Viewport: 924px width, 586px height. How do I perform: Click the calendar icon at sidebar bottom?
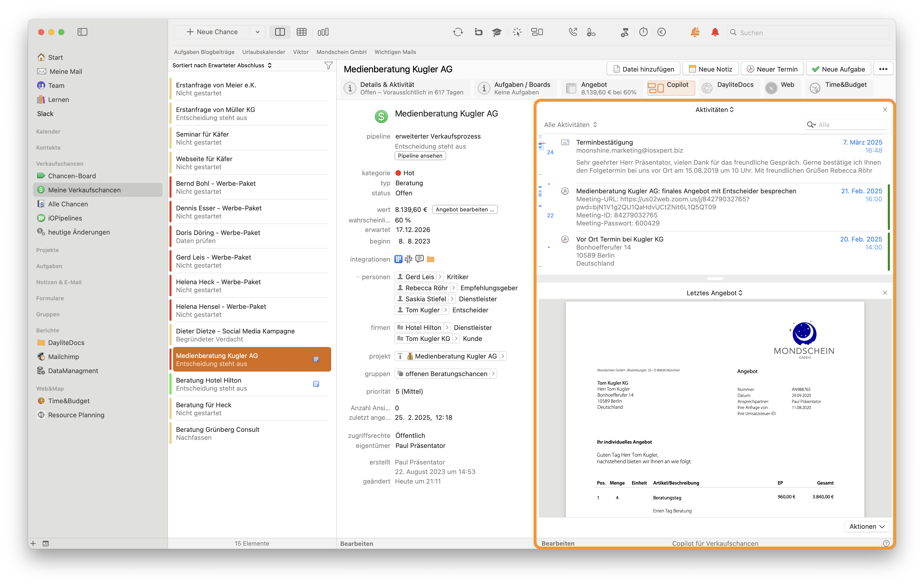coord(46,543)
